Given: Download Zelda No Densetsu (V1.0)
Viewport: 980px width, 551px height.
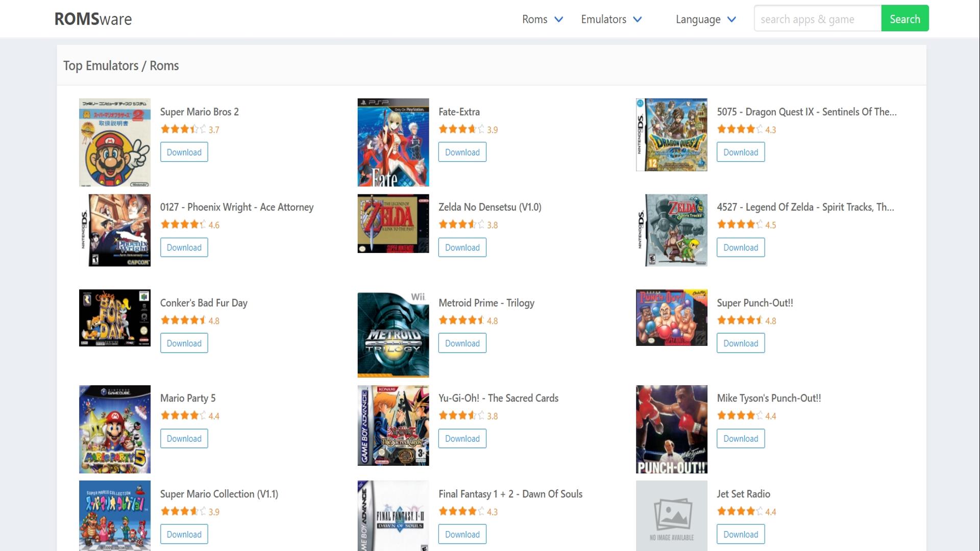Looking at the screenshot, I should (x=462, y=247).
